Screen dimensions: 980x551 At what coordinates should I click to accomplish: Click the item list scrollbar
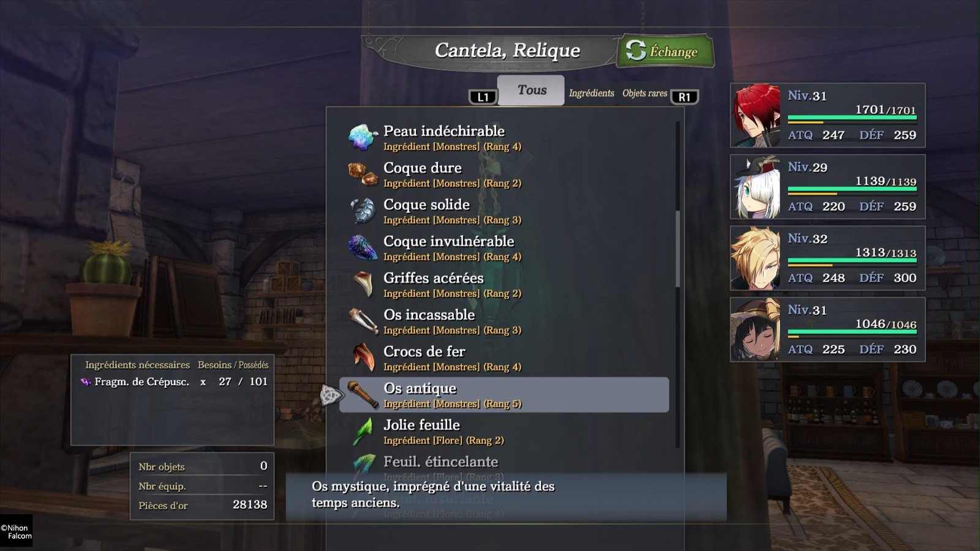point(677,249)
